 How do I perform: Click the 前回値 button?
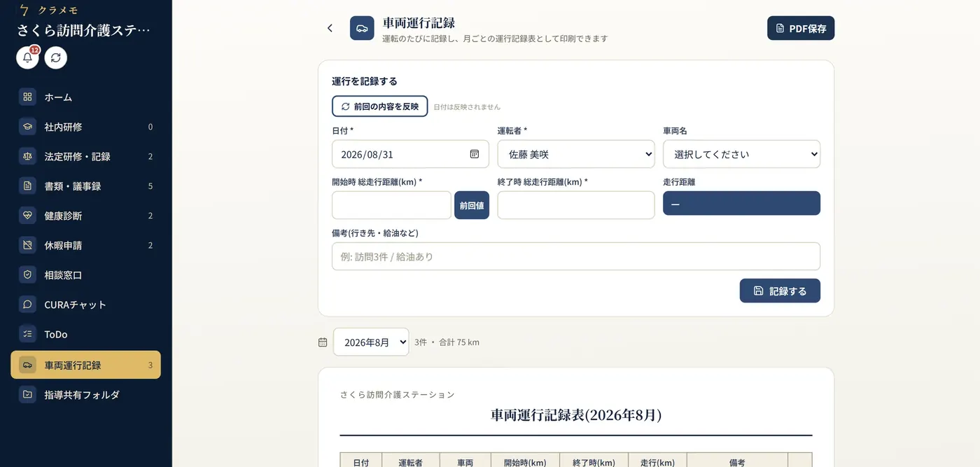472,205
